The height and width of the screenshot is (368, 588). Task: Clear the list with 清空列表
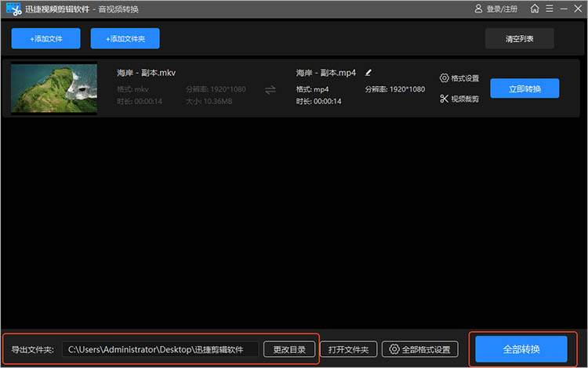(x=519, y=38)
